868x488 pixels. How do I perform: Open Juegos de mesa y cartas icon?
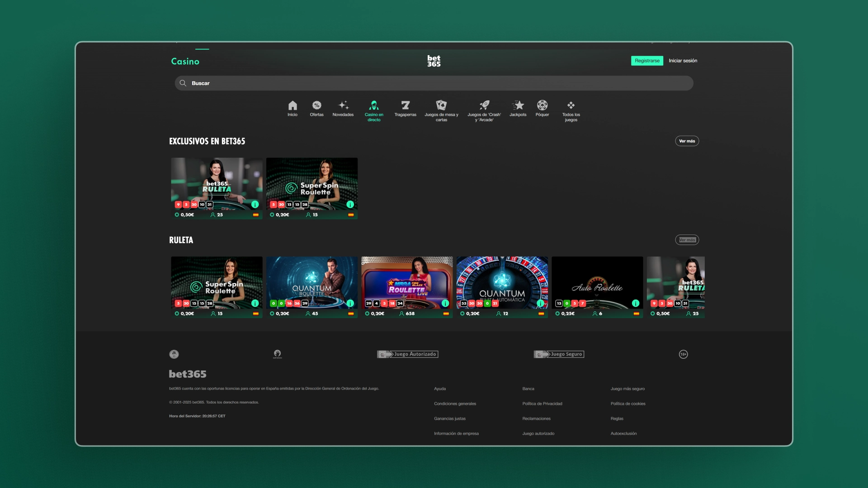coord(441,105)
